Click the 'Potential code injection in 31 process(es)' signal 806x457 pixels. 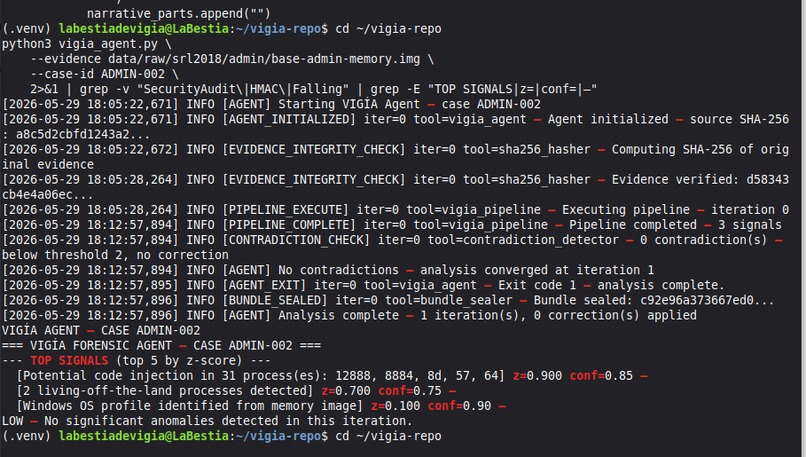coord(261,375)
